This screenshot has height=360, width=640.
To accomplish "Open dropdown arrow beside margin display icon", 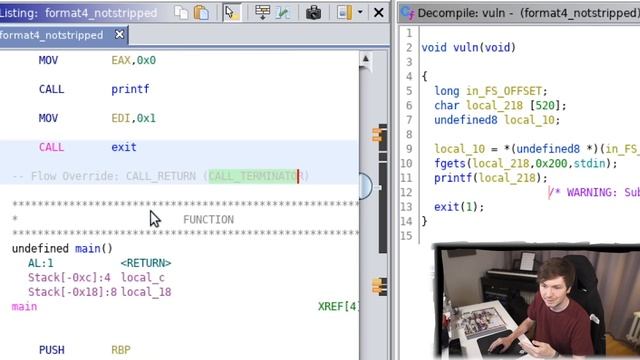I will [x=360, y=12].
